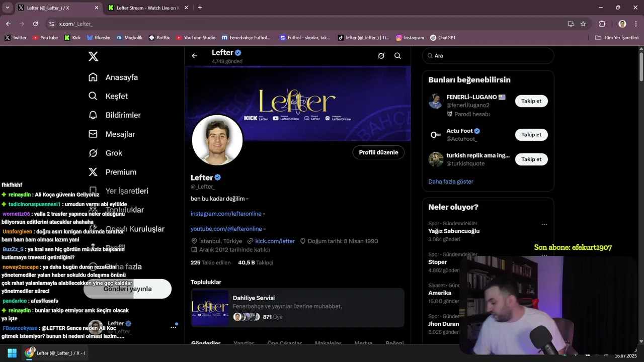Click Grok icon in profile header
Image resolution: width=644 pixels, height=362 pixels.
tap(381, 56)
